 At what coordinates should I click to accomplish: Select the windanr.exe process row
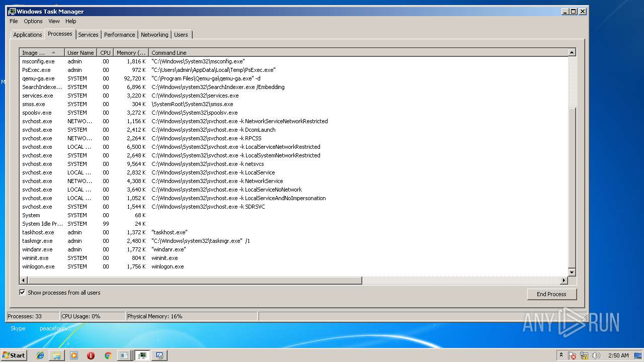pyautogui.click(x=293, y=249)
